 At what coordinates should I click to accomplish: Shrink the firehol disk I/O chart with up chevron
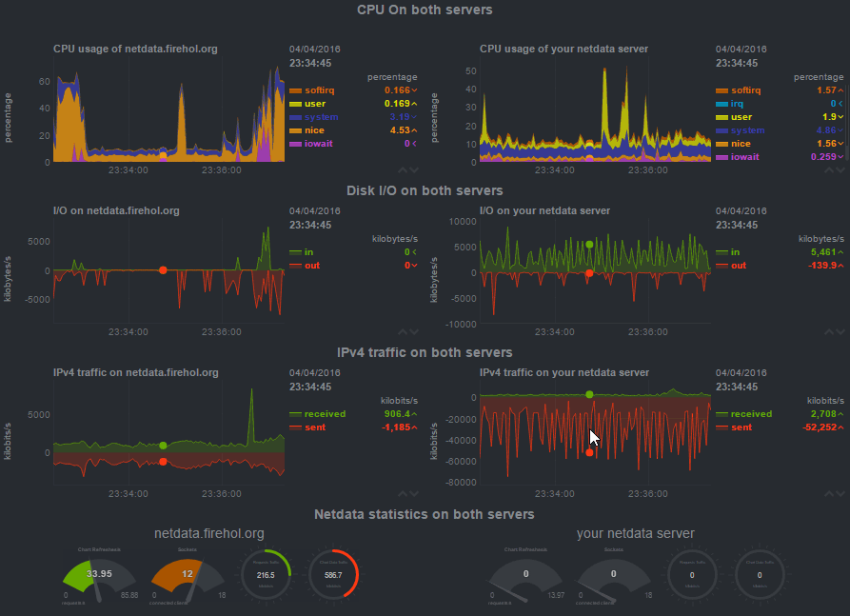coord(403,332)
